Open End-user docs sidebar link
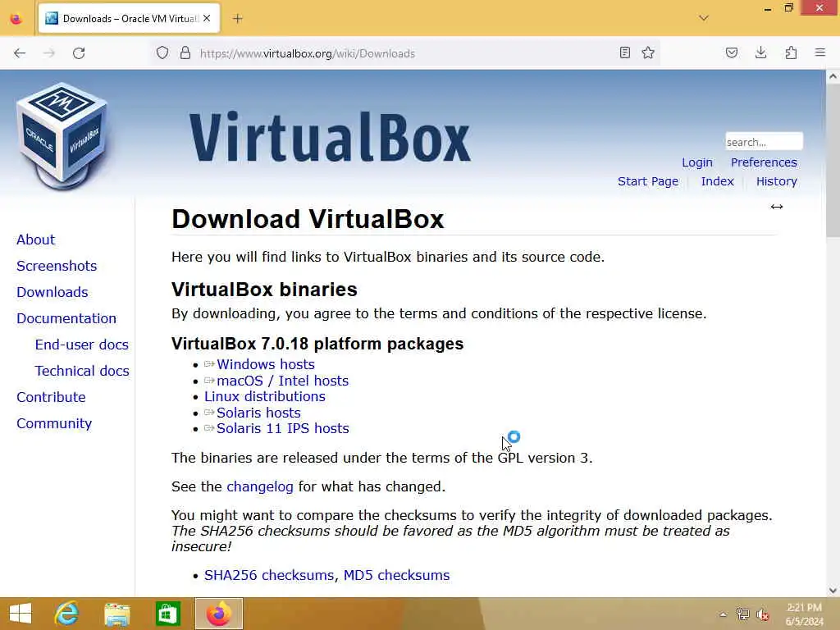This screenshot has height=630, width=840. 81,345
